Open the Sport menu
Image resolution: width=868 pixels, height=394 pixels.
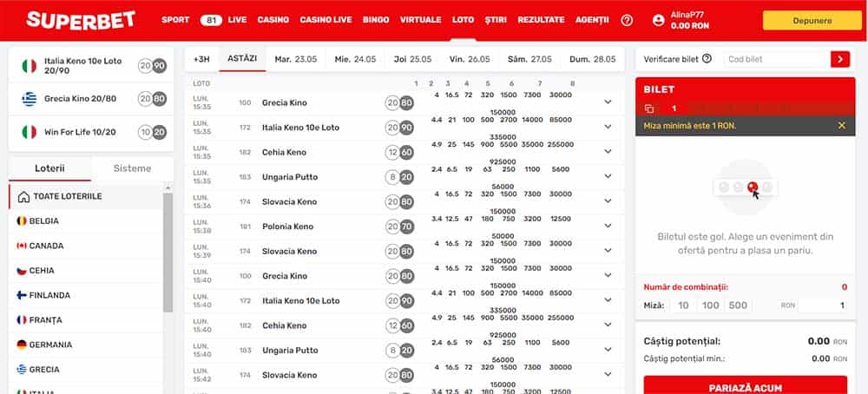175,20
